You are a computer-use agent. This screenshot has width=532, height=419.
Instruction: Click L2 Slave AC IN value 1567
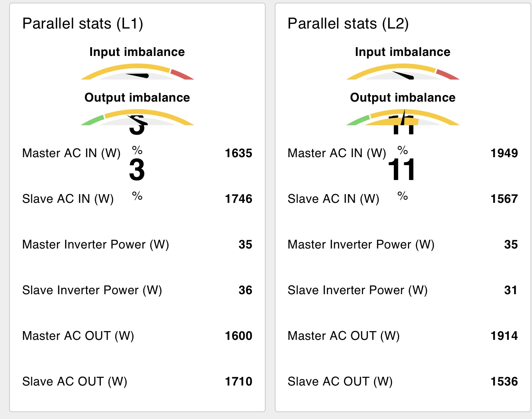(x=504, y=199)
